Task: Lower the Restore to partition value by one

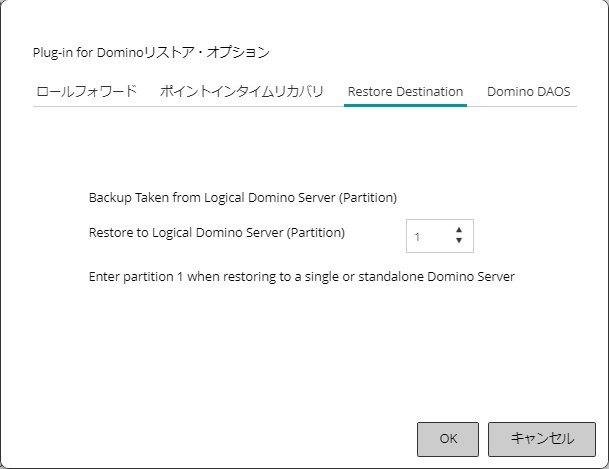Action: (x=459, y=240)
